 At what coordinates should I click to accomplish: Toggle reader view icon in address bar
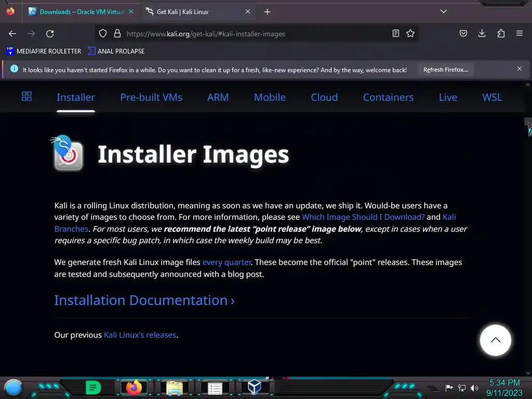point(395,33)
